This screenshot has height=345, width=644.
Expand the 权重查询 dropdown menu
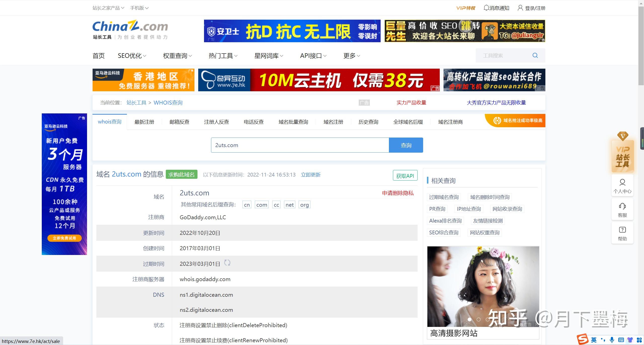[x=177, y=56]
